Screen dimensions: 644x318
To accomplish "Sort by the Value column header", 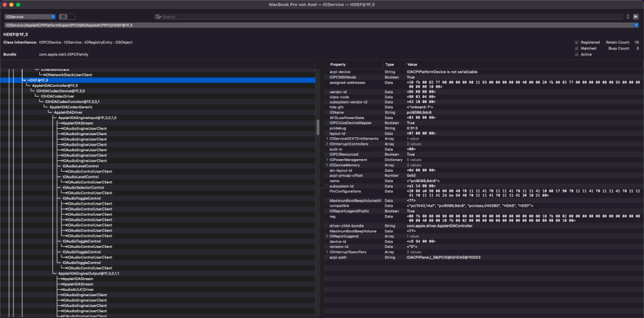I will click(524, 64).
